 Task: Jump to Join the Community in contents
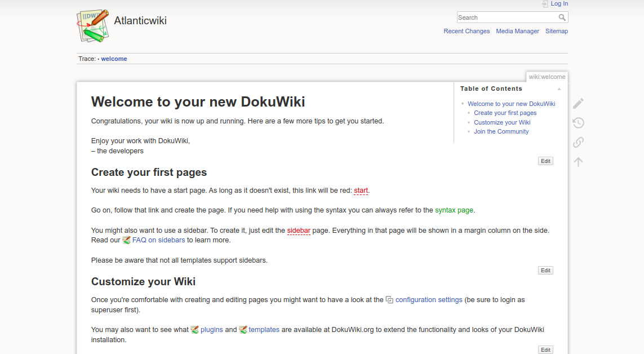pos(501,131)
